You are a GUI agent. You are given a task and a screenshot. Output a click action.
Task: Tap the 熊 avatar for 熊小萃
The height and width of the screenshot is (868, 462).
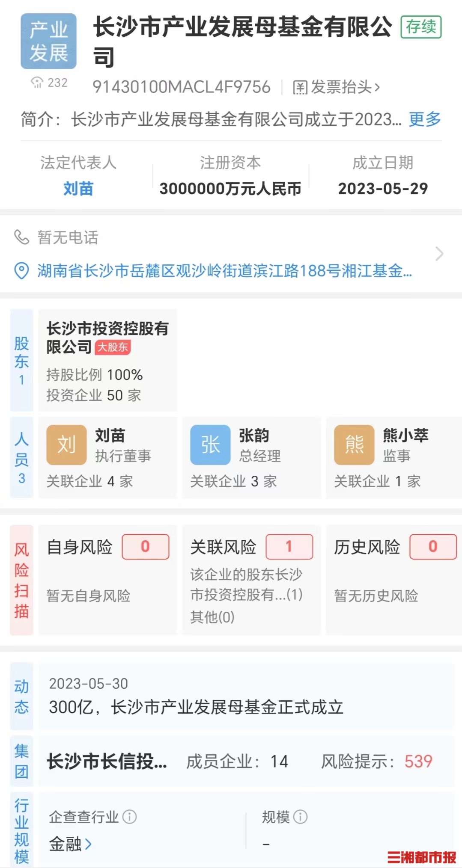(354, 445)
